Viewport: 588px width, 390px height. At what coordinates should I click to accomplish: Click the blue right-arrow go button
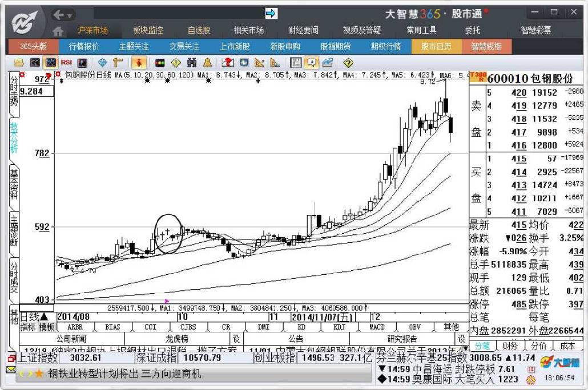pos(271,14)
